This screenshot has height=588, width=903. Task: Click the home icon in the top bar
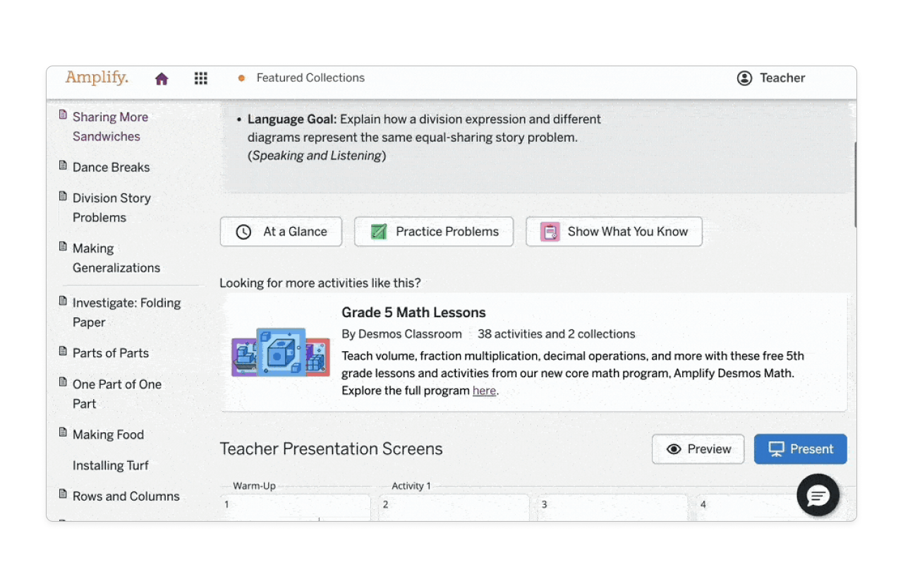click(162, 78)
